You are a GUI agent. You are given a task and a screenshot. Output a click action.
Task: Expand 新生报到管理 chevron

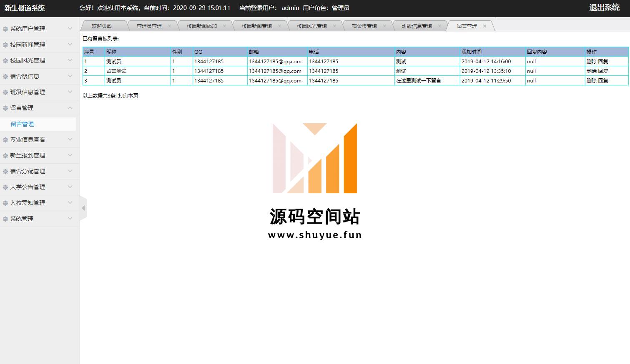point(70,155)
